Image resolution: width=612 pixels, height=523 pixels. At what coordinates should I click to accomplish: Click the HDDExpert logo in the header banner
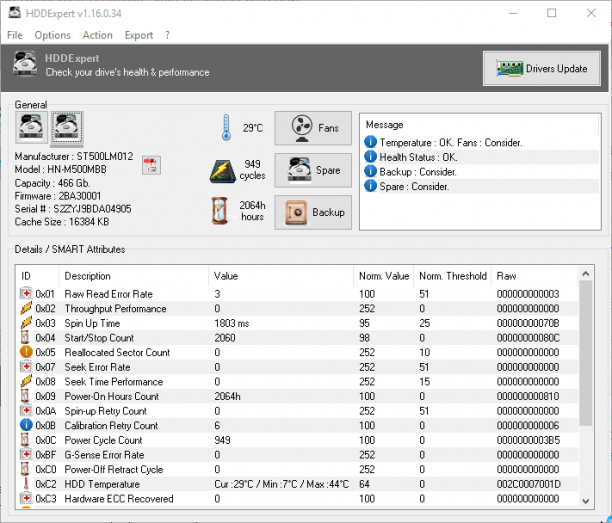(x=25, y=64)
